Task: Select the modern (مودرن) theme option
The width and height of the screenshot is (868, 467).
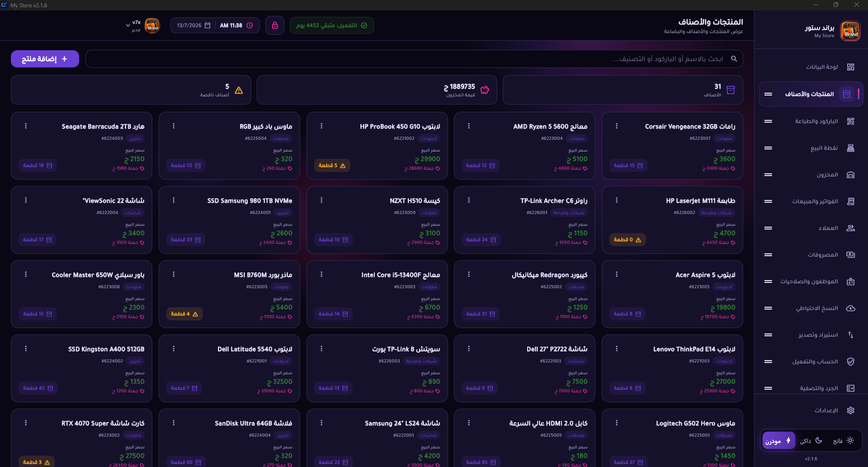Action: [x=778, y=441]
